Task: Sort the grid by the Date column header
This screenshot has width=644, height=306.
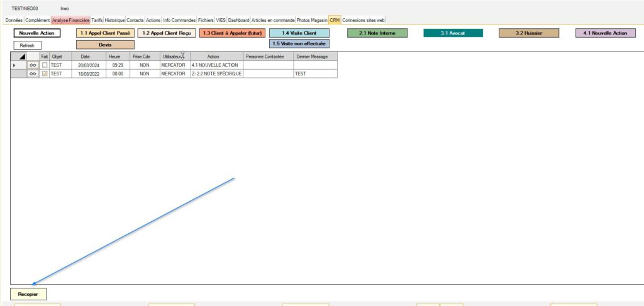Action: tap(85, 57)
